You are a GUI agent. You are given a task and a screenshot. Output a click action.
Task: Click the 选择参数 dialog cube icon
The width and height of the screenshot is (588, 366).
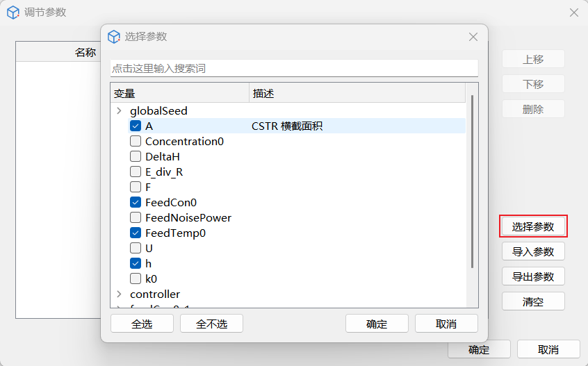(115, 37)
